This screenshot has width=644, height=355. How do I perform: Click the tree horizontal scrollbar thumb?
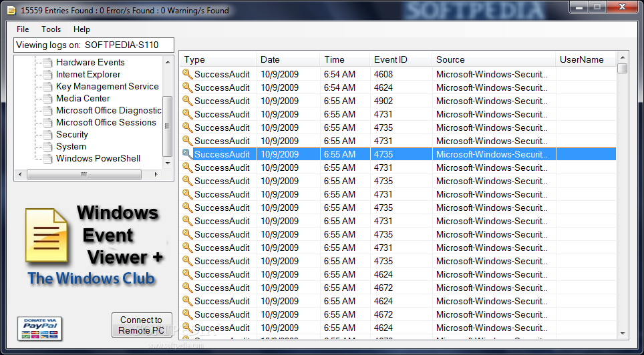(x=84, y=174)
